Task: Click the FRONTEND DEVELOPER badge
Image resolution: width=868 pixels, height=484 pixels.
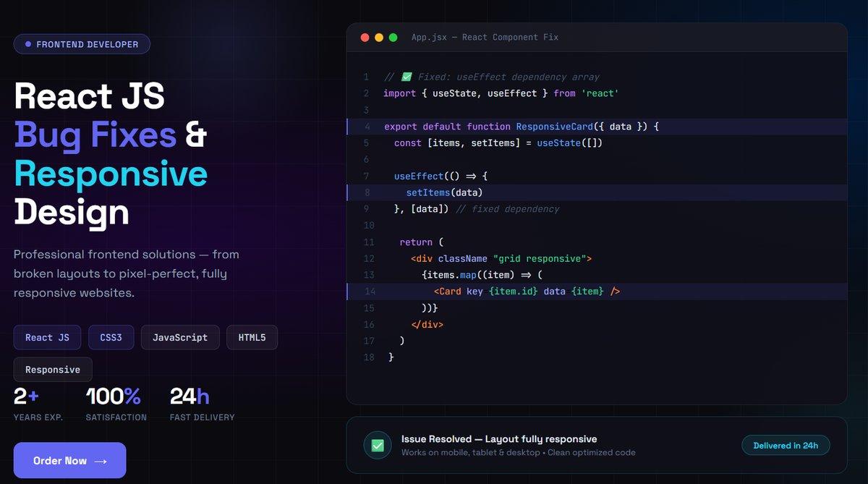Action: click(x=82, y=44)
